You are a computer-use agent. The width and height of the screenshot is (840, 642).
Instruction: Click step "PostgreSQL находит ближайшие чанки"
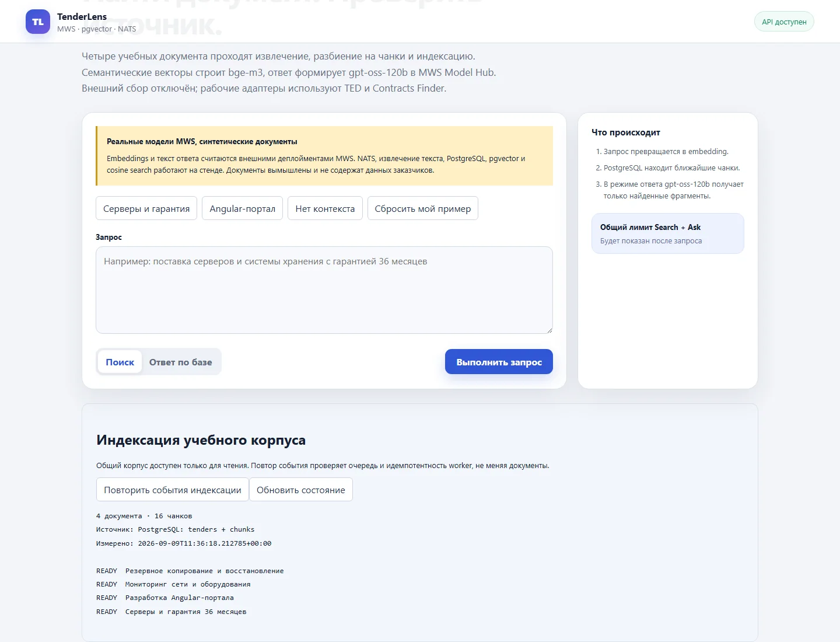(672, 168)
